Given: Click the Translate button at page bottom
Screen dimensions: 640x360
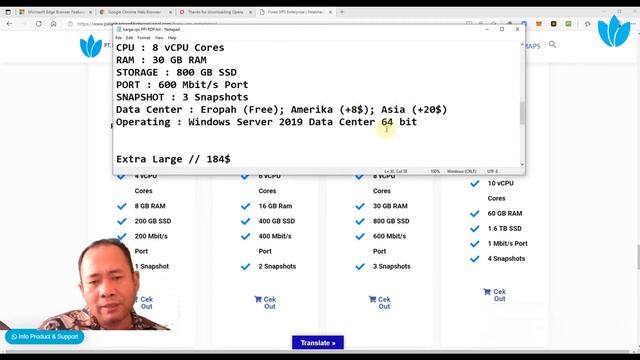Looking at the screenshot, I should tap(318, 342).
